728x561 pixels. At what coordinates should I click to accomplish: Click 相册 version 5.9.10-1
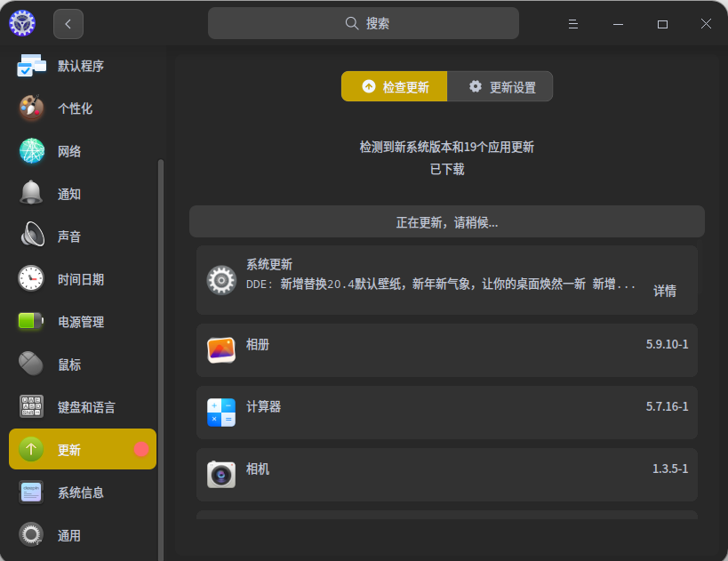tap(668, 345)
